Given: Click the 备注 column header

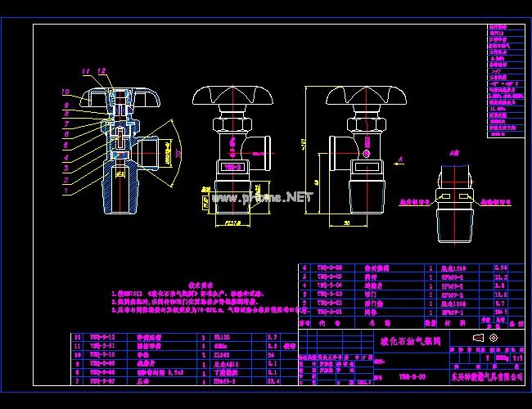Looking at the screenshot, I should click(516, 324).
